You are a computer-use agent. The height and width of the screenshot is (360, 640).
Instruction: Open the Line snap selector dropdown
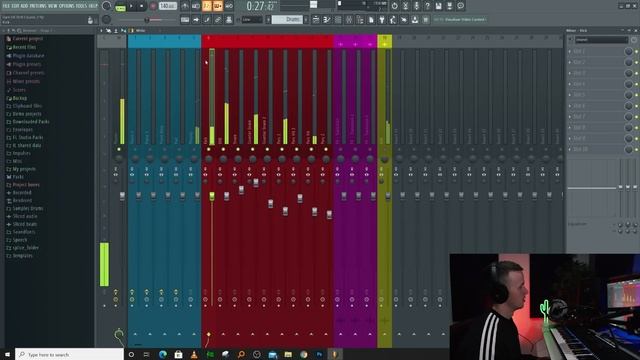coord(252,20)
